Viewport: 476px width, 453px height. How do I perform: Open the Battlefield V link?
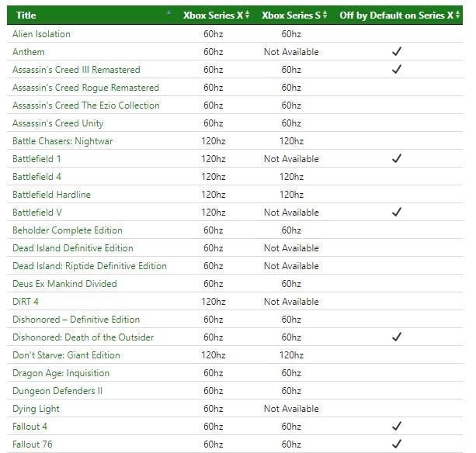[37, 213]
